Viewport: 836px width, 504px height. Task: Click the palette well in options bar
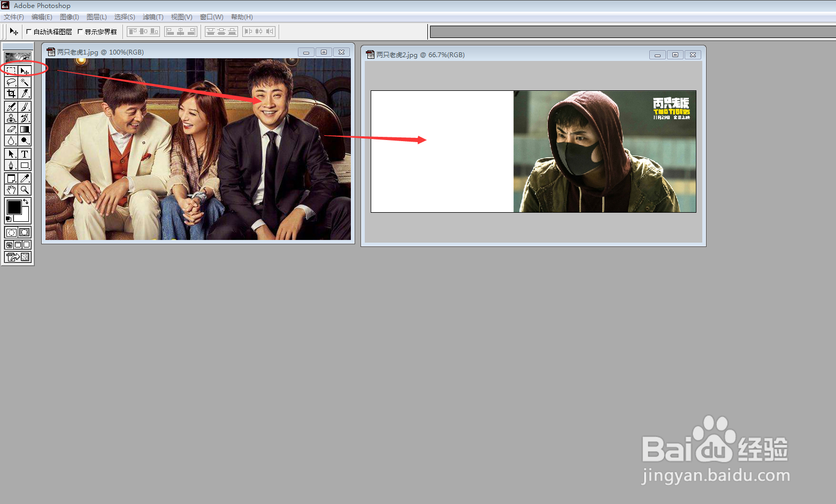click(x=633, y=32)
